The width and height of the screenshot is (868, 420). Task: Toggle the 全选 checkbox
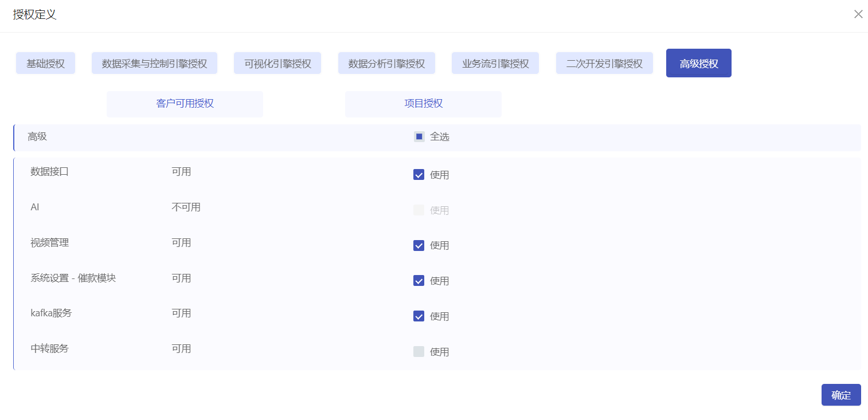[x=419, y=137]
